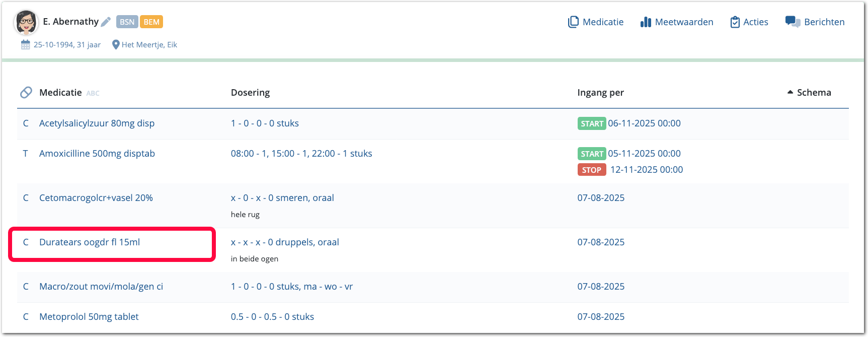Open the Berichten tab

click(x=824, y=22)
